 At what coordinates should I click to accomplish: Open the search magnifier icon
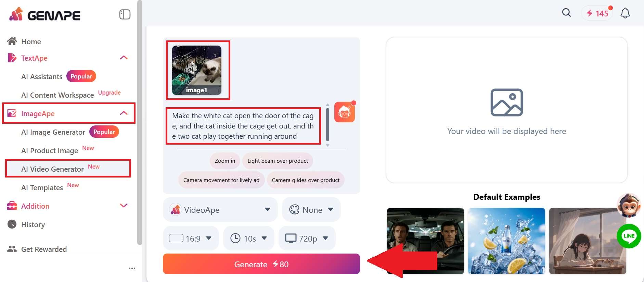coord(567,13)
